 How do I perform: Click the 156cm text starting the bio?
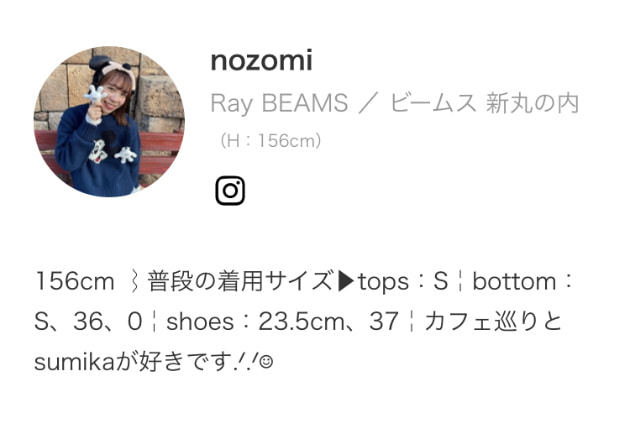(x=74, y=281)
